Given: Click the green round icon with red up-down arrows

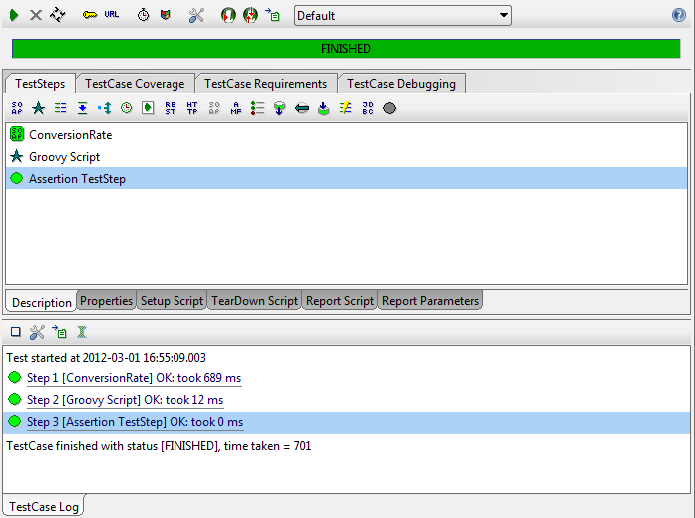Looking at the screenshot, I should click(250, 16).
